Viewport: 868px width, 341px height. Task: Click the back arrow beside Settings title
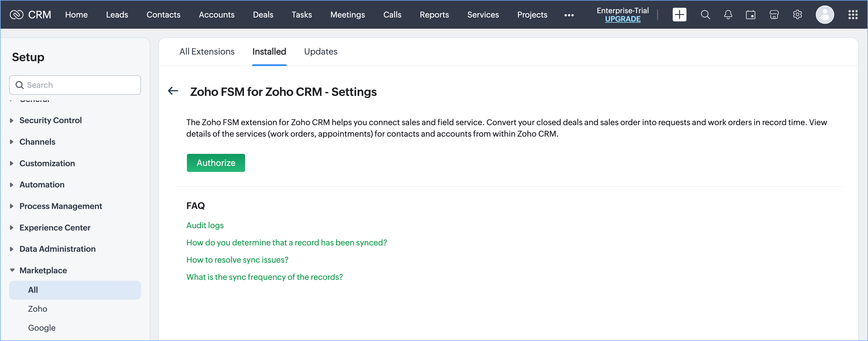coord(173,91)
